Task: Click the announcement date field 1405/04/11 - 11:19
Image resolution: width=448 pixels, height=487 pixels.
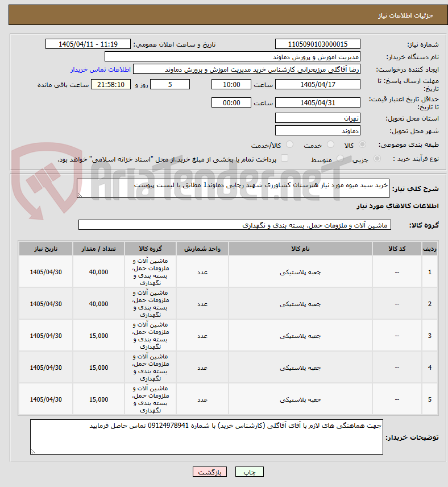Action: [88, 44]
